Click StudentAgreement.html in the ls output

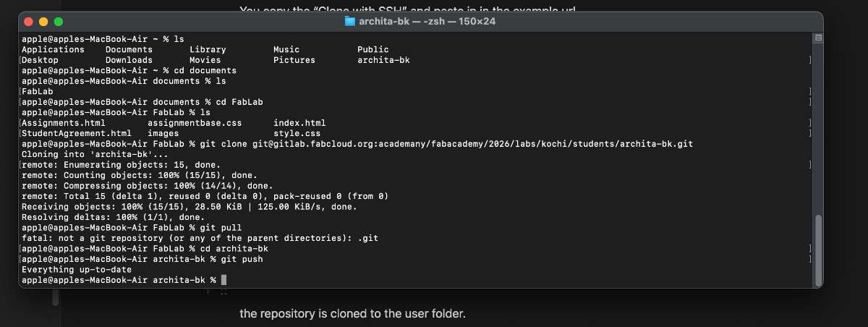77,133
